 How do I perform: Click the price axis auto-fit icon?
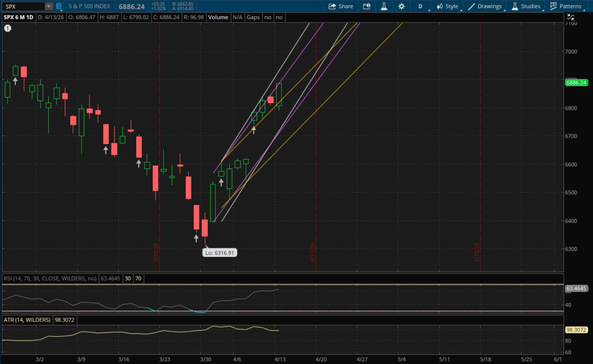(571, 17)
